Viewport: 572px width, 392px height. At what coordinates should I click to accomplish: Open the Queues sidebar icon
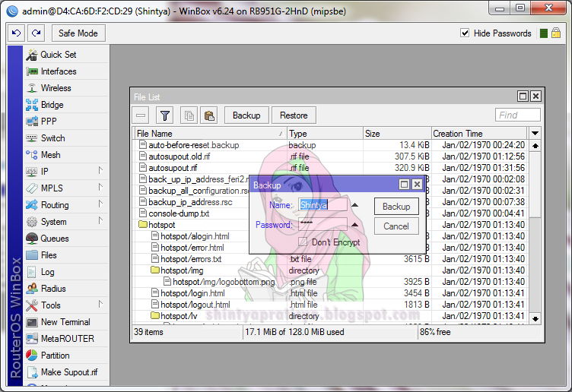click(32, 239)
